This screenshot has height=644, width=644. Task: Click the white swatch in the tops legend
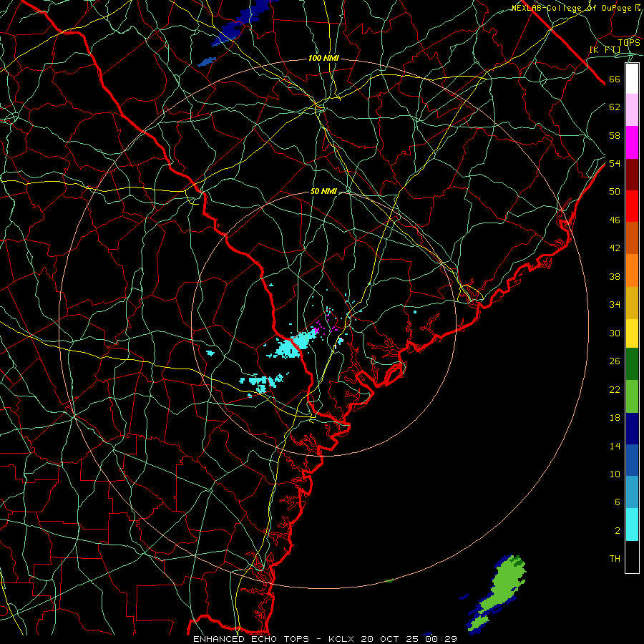pos(632,79)
